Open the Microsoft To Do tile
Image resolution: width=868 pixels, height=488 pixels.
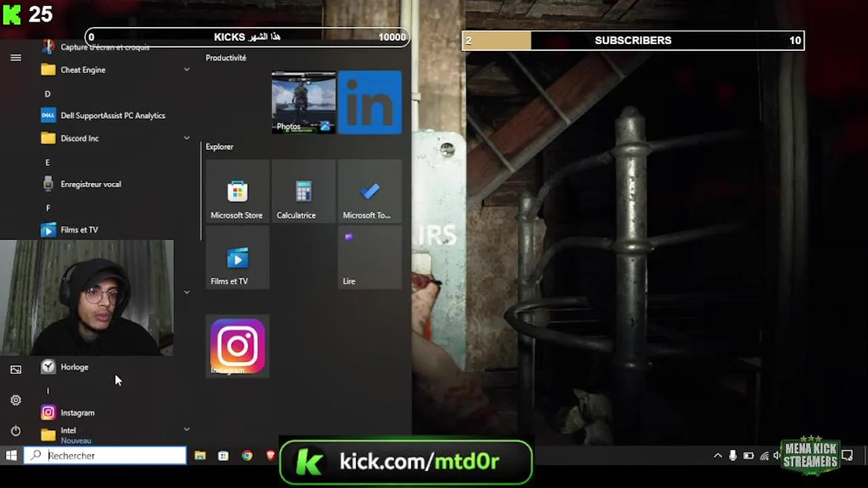click(x=370, y=191)
